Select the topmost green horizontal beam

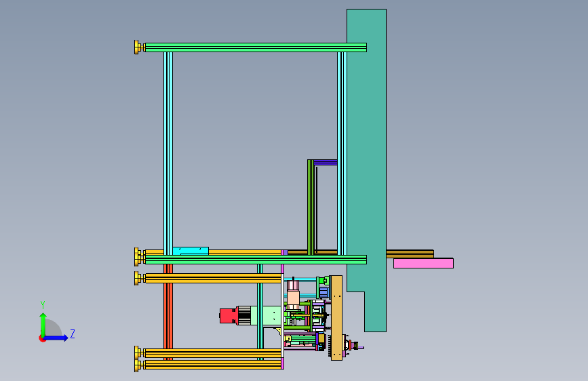(256, 47)
